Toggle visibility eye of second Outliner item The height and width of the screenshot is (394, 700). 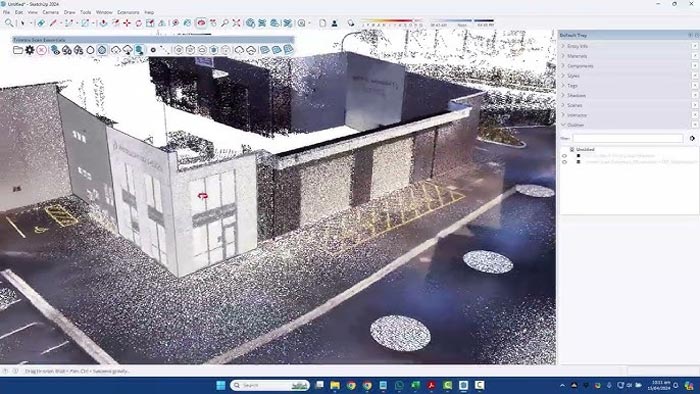[x=564, y=162]
